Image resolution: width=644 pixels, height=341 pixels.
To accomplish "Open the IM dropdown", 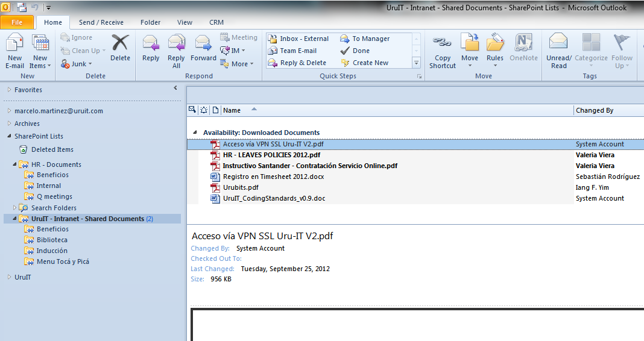I will (x=233, y=51).
